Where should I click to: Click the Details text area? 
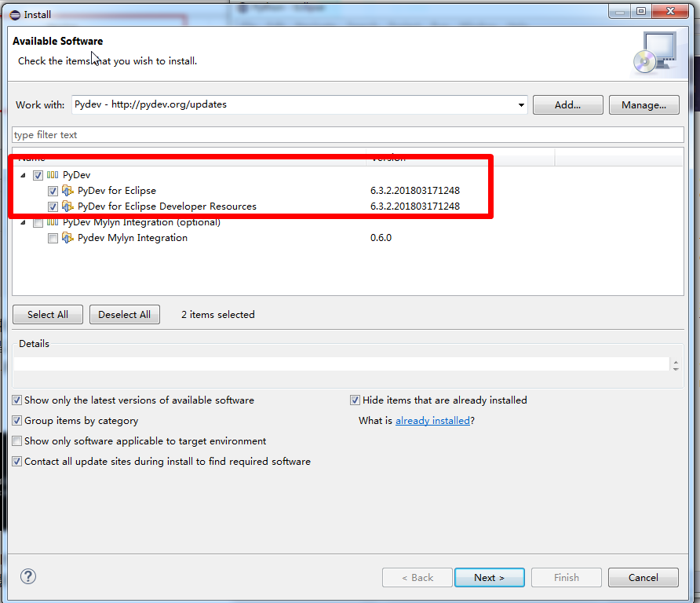pos(341,364)
